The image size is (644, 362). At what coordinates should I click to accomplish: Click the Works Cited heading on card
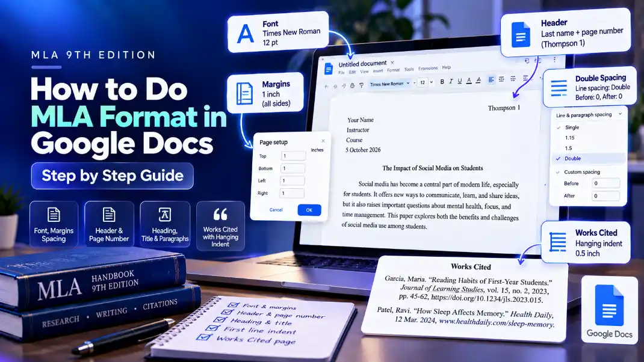point(471,267)
